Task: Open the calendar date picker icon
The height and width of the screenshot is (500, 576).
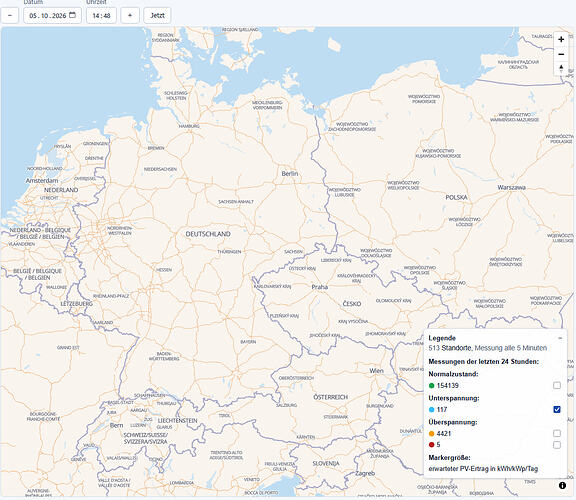Action: pyautogui.click(x=72, y=15)
